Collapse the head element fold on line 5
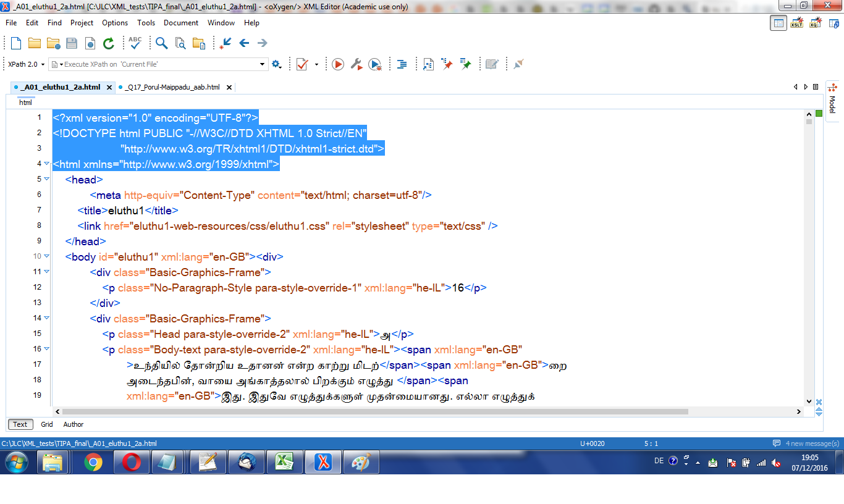 click(46, 179)
